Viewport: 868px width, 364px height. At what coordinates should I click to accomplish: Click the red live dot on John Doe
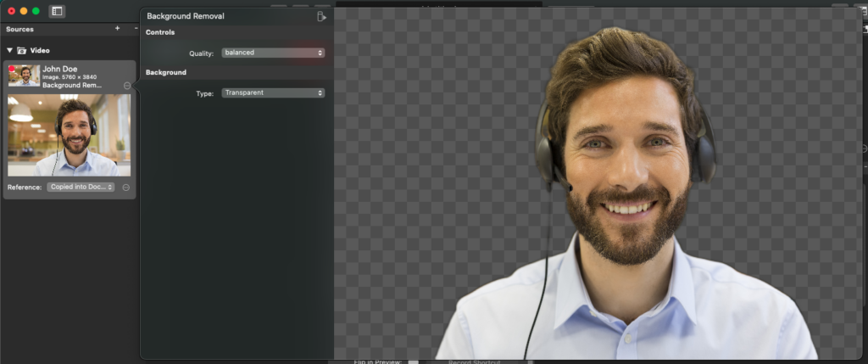pos(12,69)
